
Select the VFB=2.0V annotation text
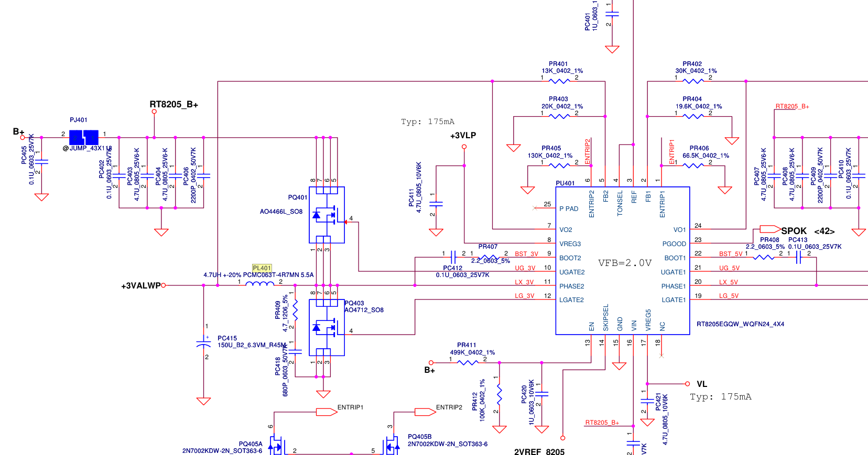625,263
